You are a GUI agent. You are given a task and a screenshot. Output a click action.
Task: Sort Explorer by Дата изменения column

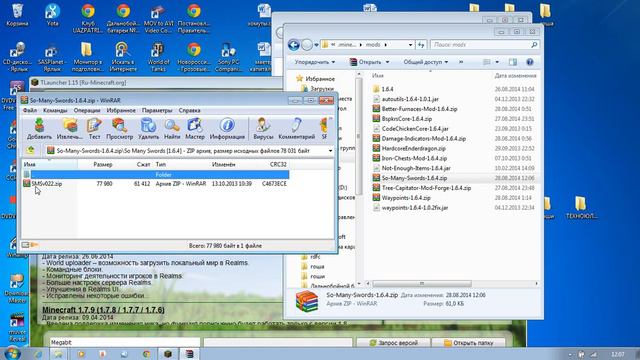[x=515, y=76]
